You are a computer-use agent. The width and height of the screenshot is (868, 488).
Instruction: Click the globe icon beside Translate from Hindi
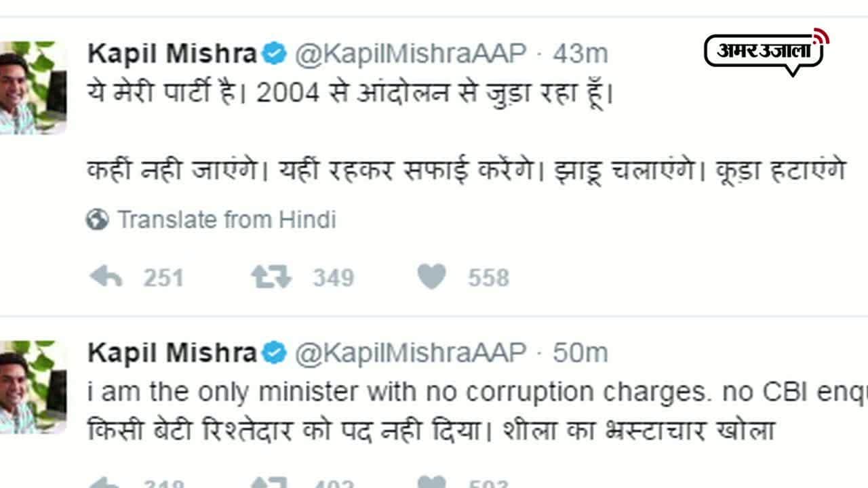click(x=98, y=220)
